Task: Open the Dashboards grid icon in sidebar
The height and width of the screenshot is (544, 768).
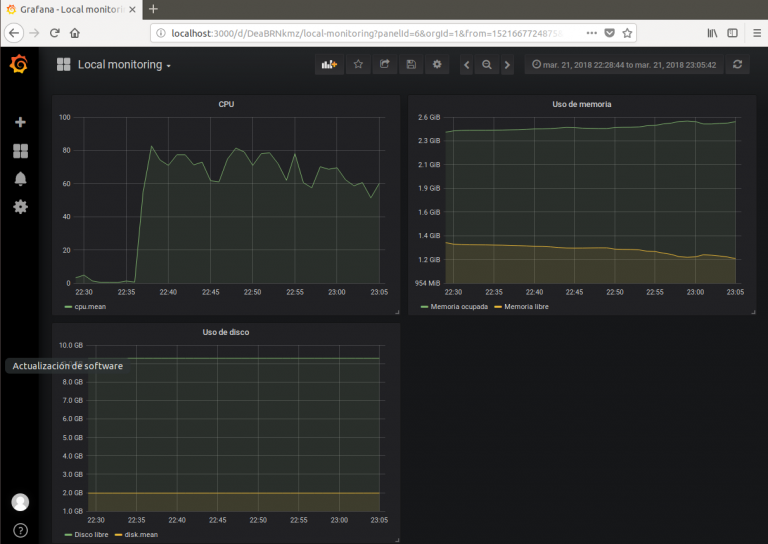Action: (20, 151)
